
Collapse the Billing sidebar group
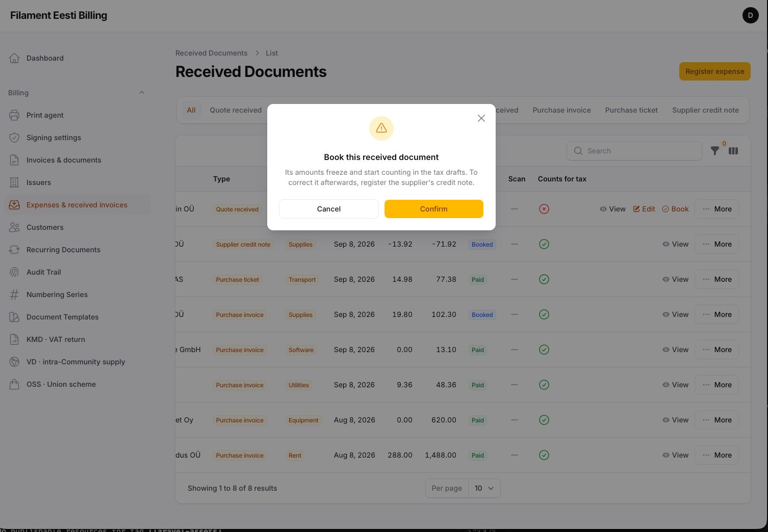point(142,93)
